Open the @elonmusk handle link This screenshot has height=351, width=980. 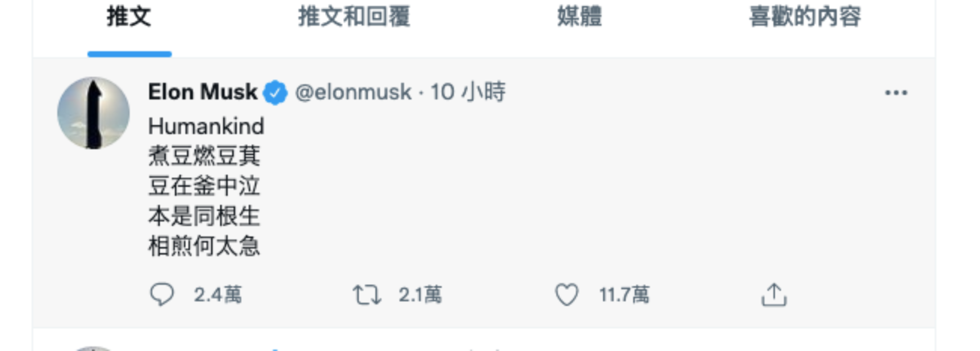pyautogui.click(x=353, y=93)
